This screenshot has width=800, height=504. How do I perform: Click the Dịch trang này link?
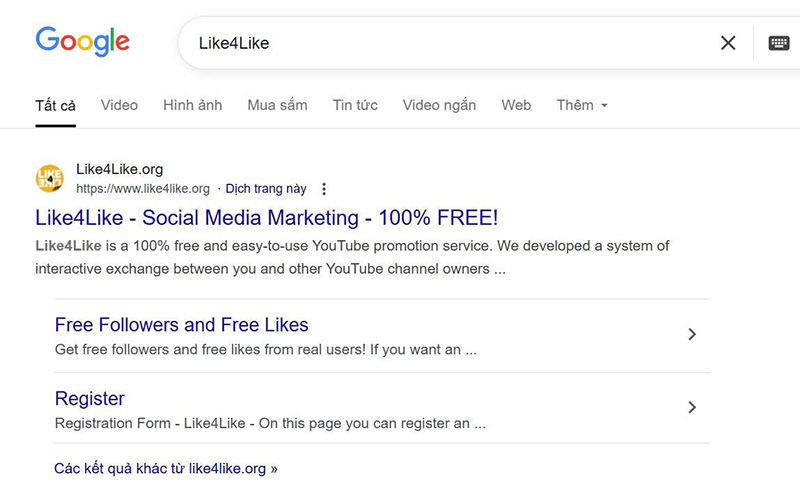click(x=266, y=189)
